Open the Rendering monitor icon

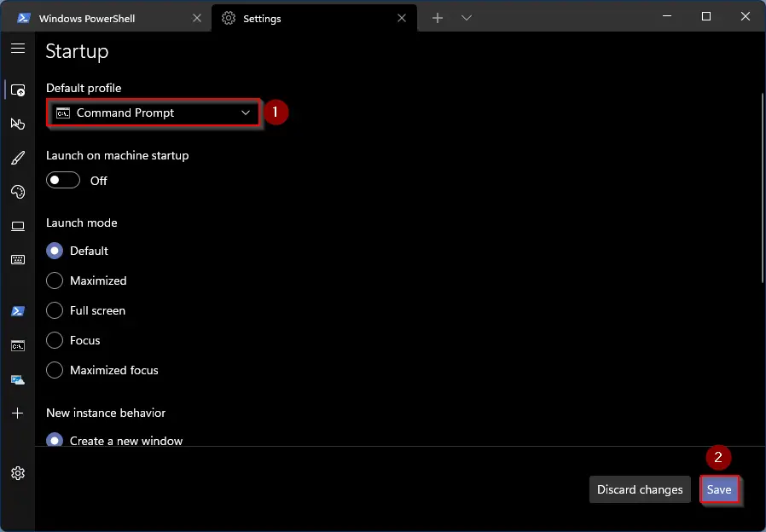pyautogui.click(x=18, y=226)
